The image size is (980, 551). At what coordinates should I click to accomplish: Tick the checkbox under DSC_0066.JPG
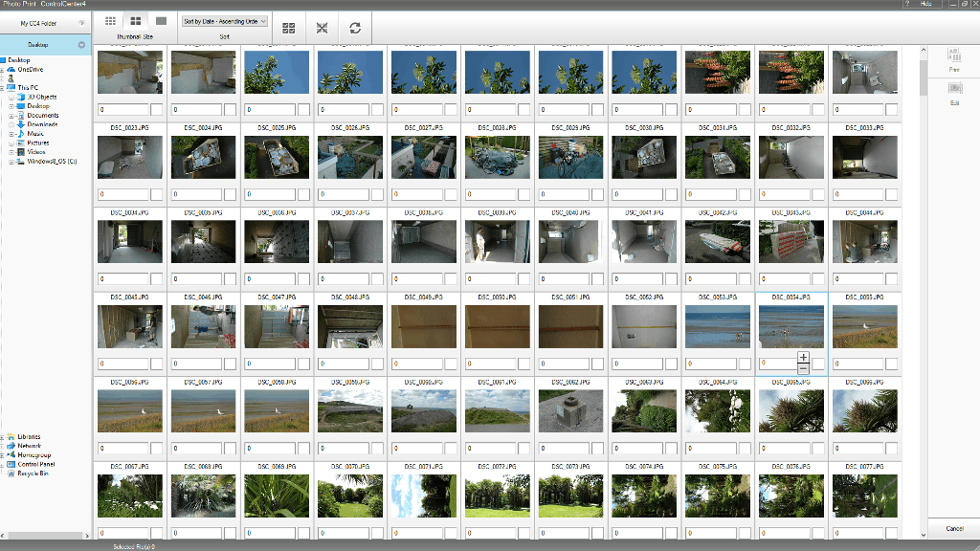[891, 448]
